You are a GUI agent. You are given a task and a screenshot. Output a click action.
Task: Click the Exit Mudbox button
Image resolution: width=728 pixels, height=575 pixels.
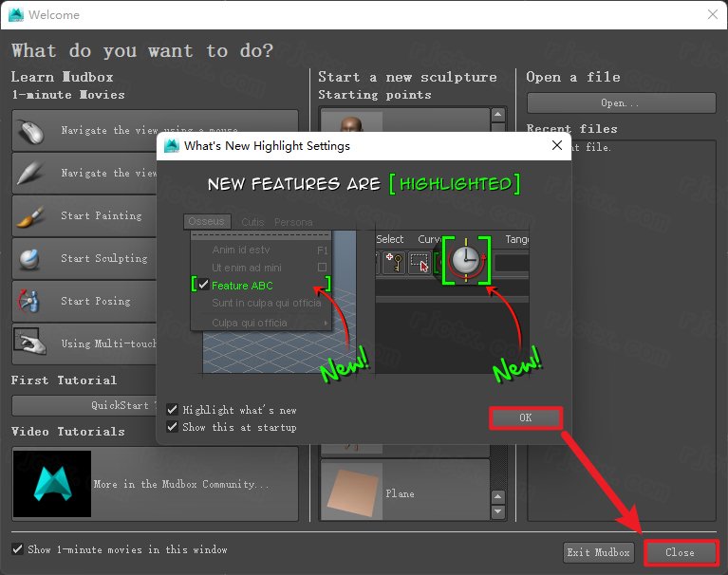[x=599, y=552]
